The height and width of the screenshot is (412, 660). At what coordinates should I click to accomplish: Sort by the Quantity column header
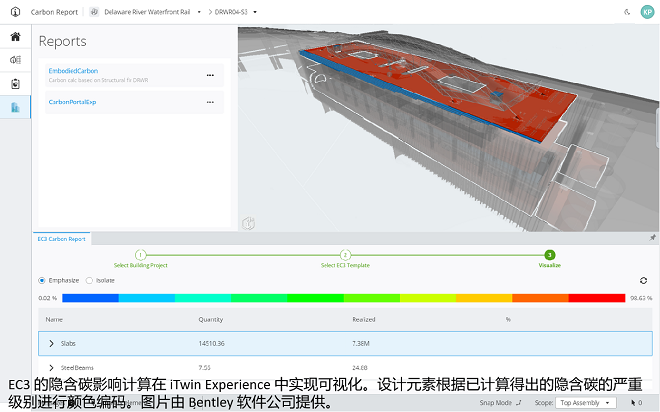(x=211, y=319)
